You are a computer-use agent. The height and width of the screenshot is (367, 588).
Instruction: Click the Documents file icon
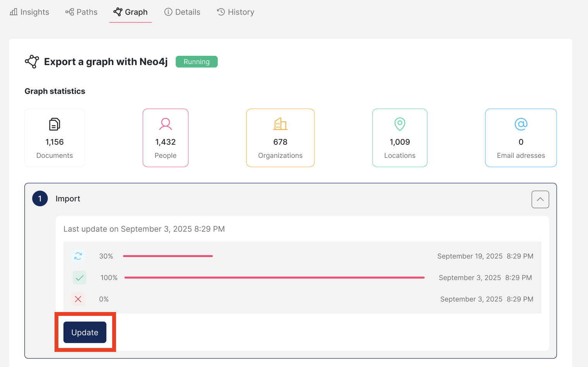pos(54,124)
